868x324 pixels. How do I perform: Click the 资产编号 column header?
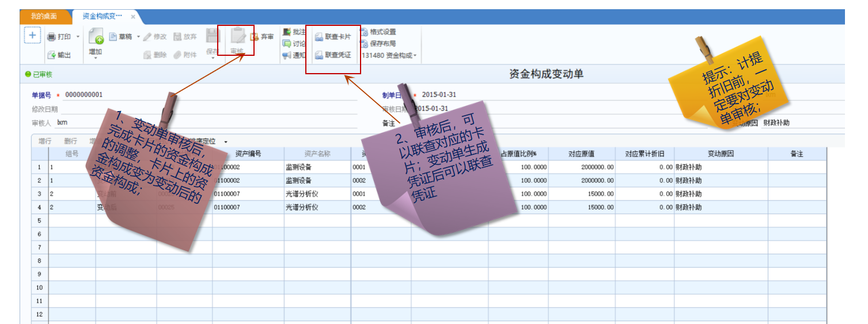pos(248,154)
